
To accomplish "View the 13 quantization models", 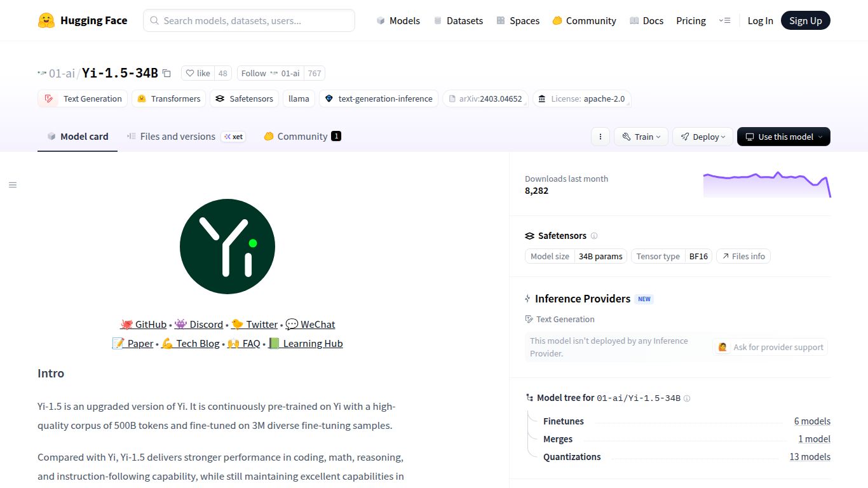I will pyautogui.click(x=810, y=456).
